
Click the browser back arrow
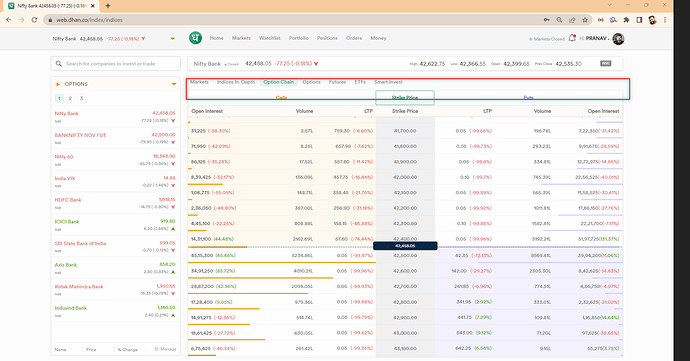(x=9, y=20)
